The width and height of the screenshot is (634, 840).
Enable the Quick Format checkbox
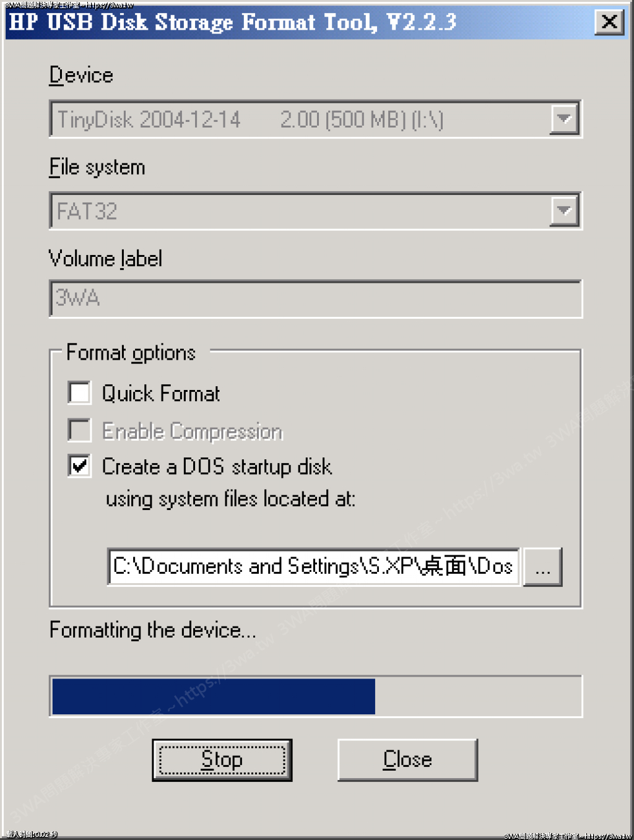[x=80, y=393]
